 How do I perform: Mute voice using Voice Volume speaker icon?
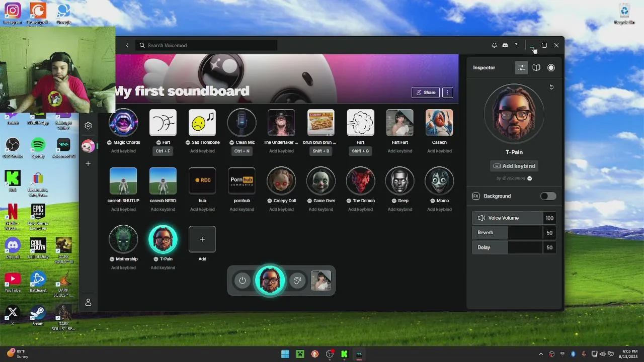click(481, 218)
